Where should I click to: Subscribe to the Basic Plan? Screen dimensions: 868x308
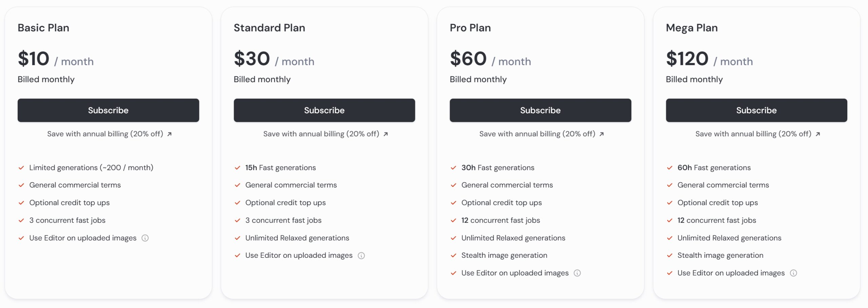(108, 110)
